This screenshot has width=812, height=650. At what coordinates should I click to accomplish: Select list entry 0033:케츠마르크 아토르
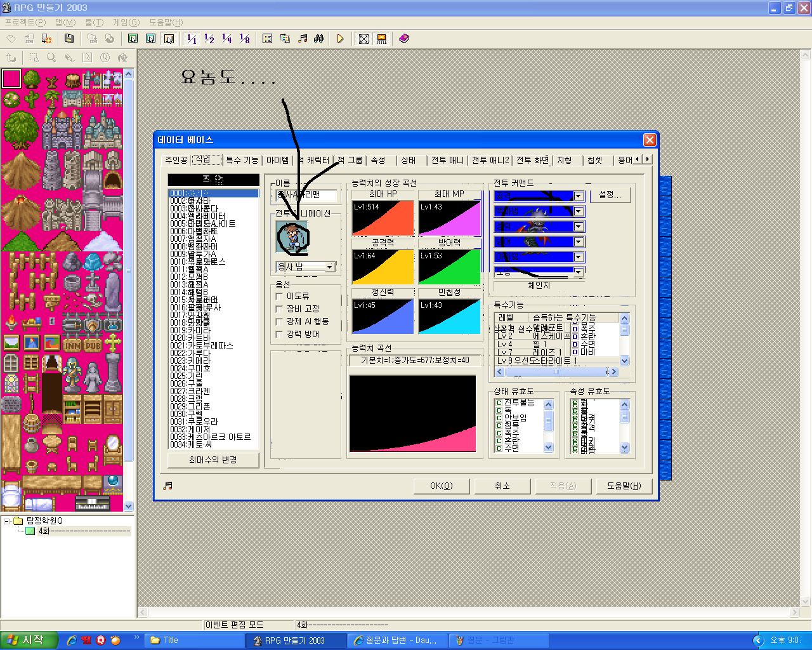pyautogui.click(x=213, y=437)
